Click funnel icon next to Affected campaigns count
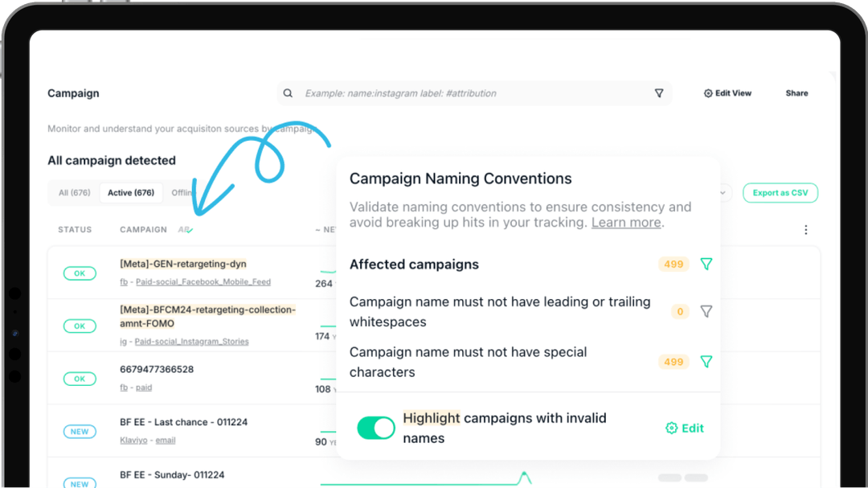Viewport: 868px width, 488px height. [706, 264]
